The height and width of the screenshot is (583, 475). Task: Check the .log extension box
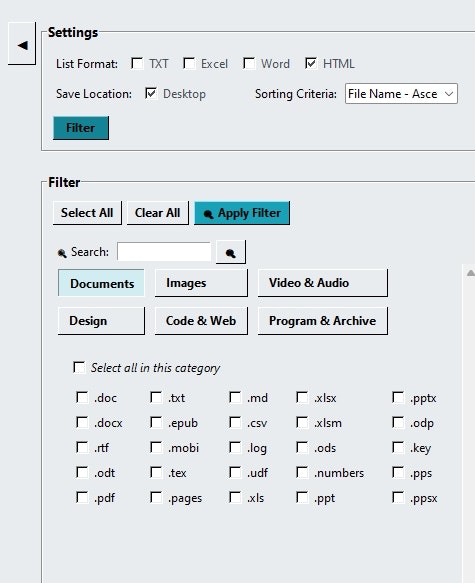pyautogui.click(x=235, y=447)
